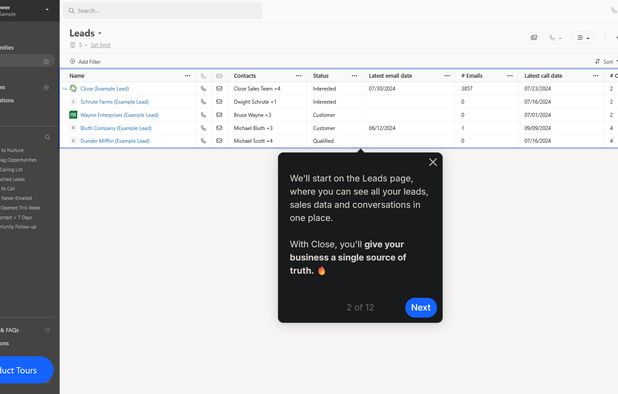The image size is (618, 394).
Task: Open # Emails column options menu
Action: [510, 76]
